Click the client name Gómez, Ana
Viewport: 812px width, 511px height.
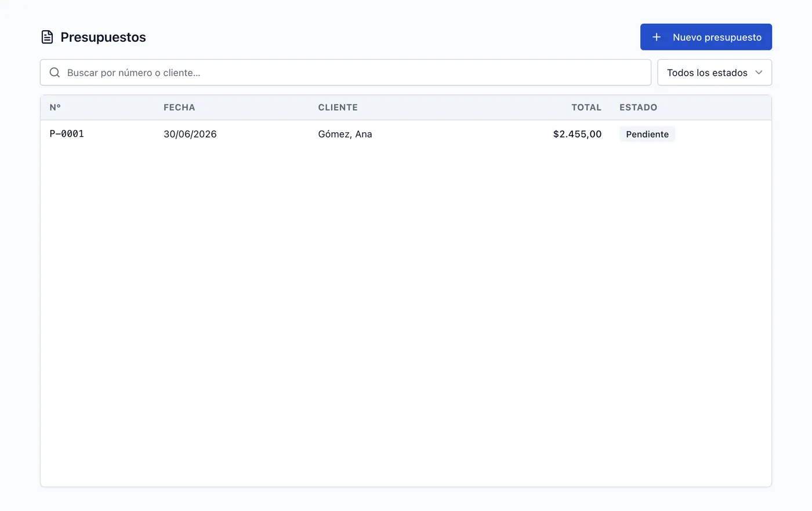point(345,134)
